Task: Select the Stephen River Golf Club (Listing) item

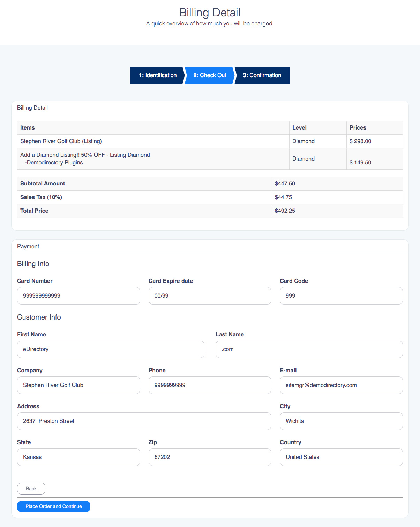Action: click(x=61, y=141)
